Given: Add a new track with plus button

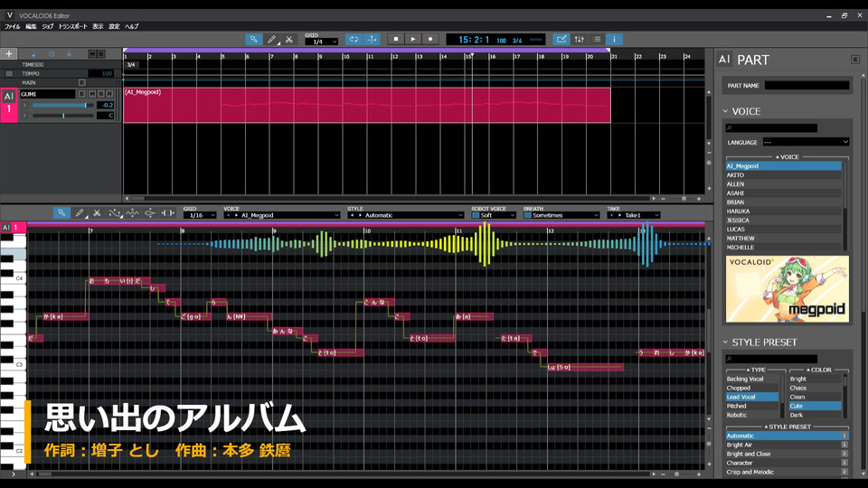Looking at the screenshot, I should (x=9, y=53).
